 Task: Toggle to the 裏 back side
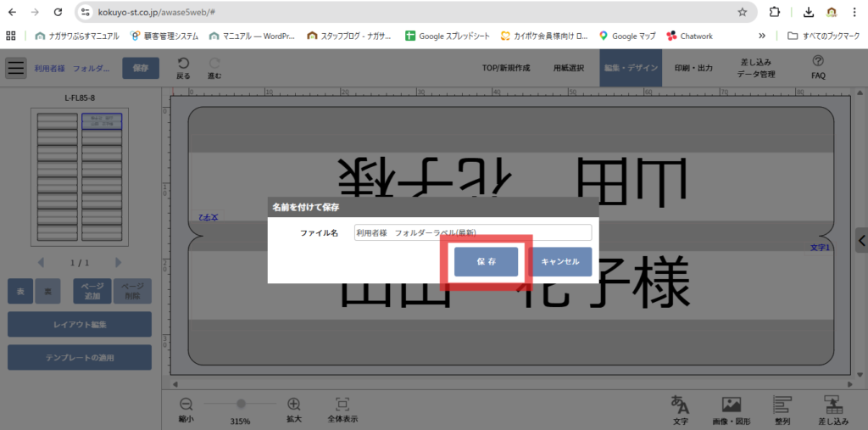coord(48,291)
